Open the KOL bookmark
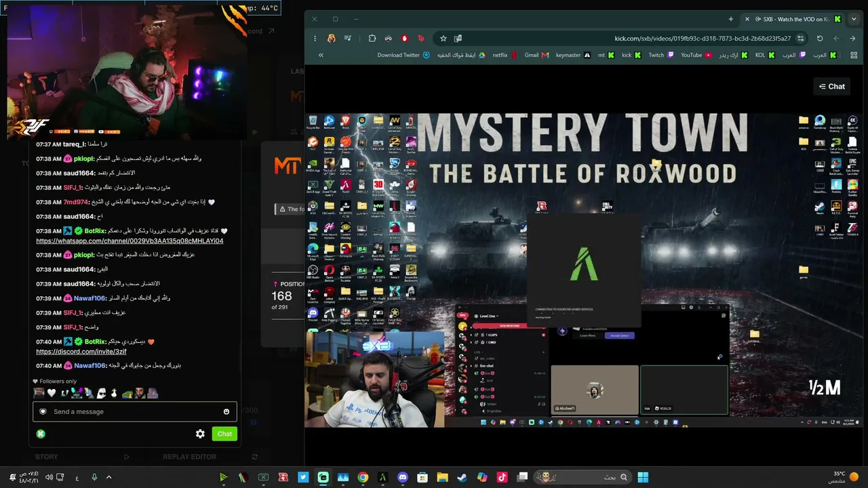The width and height of the screenshot is (868, 488). click(x=765, y=56)
